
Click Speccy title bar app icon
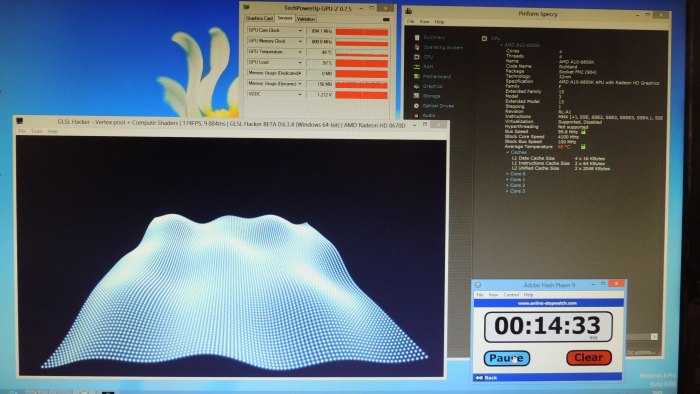pos(408,12)
